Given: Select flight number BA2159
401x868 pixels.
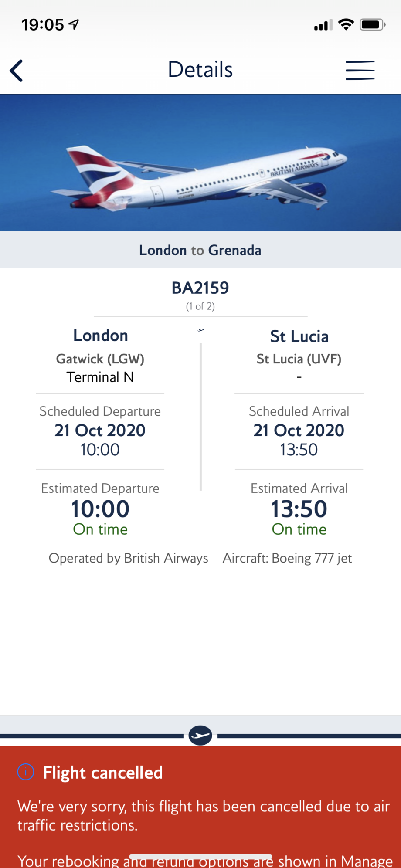Looking at the screenshot, I should [x=200, y=288].
